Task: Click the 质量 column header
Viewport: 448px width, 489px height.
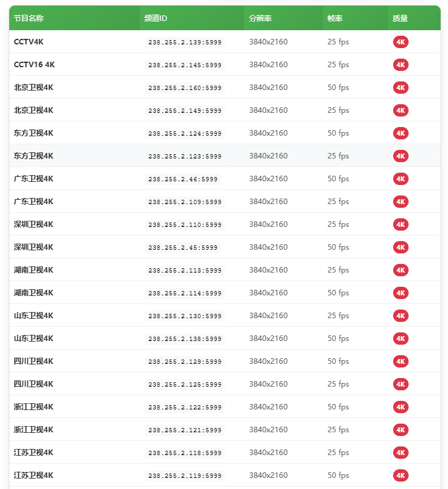Action: coord(400,18)
